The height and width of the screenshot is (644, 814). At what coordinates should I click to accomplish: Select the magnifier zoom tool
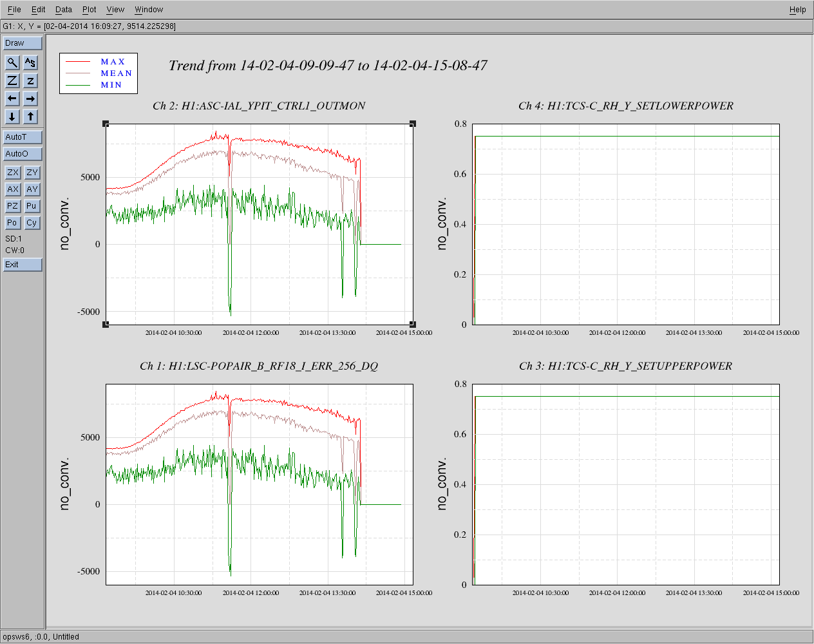click(x=12, y=62)
